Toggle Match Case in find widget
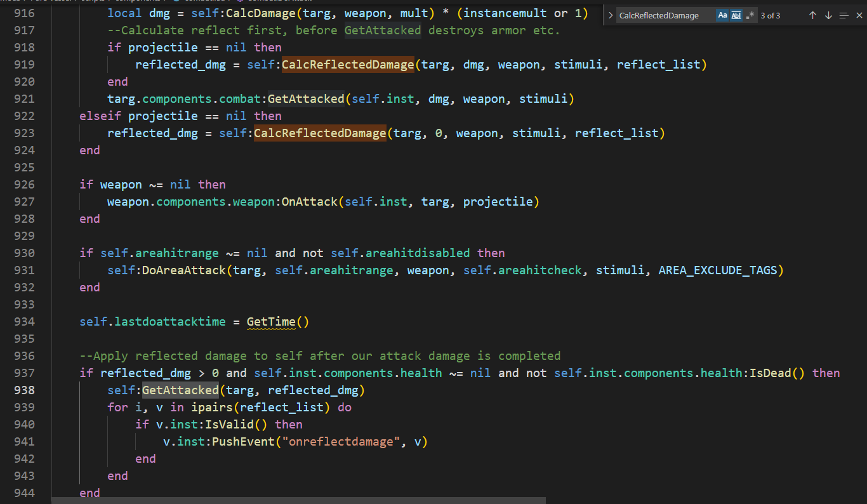Viewport: 867px width, 504px height. [x=722, y=15]
